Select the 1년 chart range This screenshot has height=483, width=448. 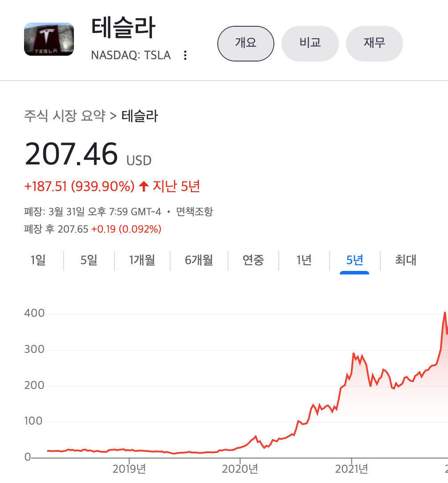304,260
